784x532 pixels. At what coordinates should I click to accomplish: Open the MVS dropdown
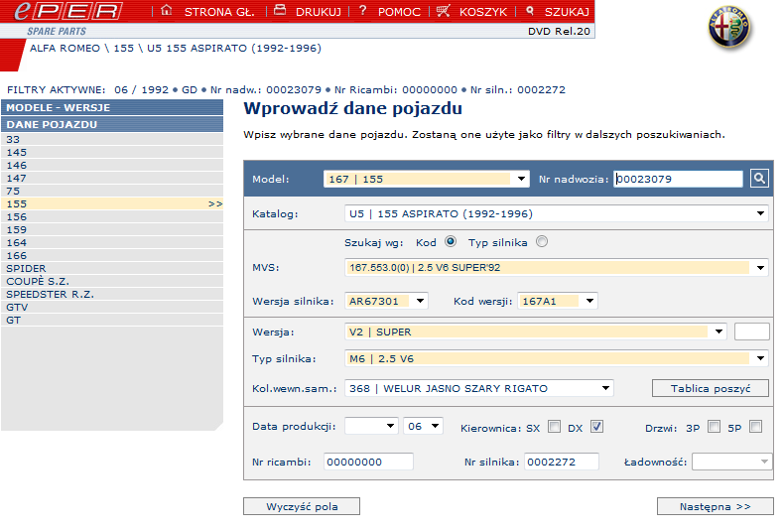pos(556,268)
